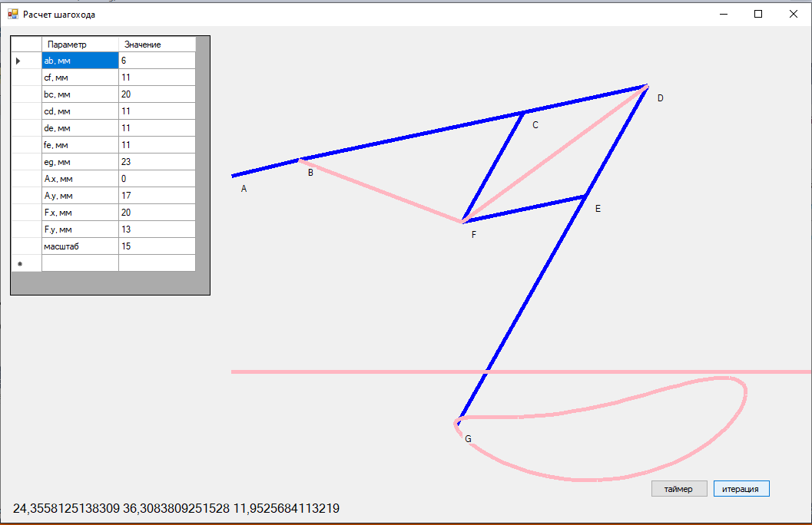Click the empty new row value cell
Viewport: 812px width, 525px height.
pyautogui.click(x=157, y=263)
